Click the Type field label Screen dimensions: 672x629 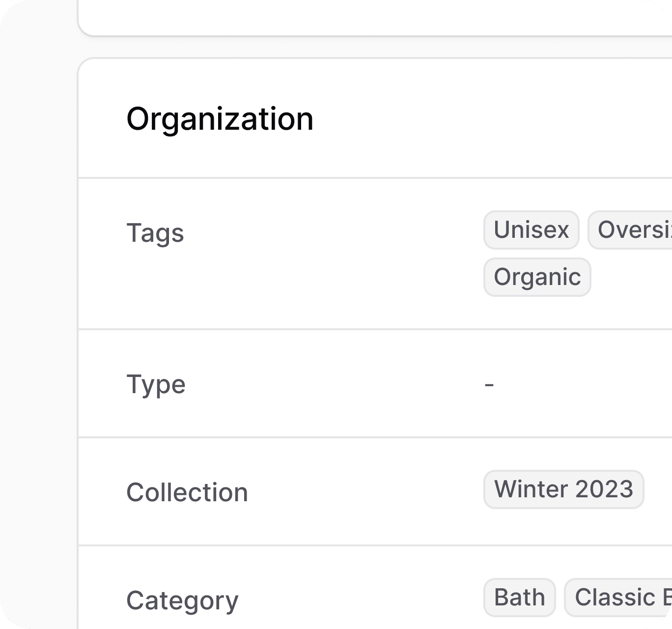[x=156, y=384]
